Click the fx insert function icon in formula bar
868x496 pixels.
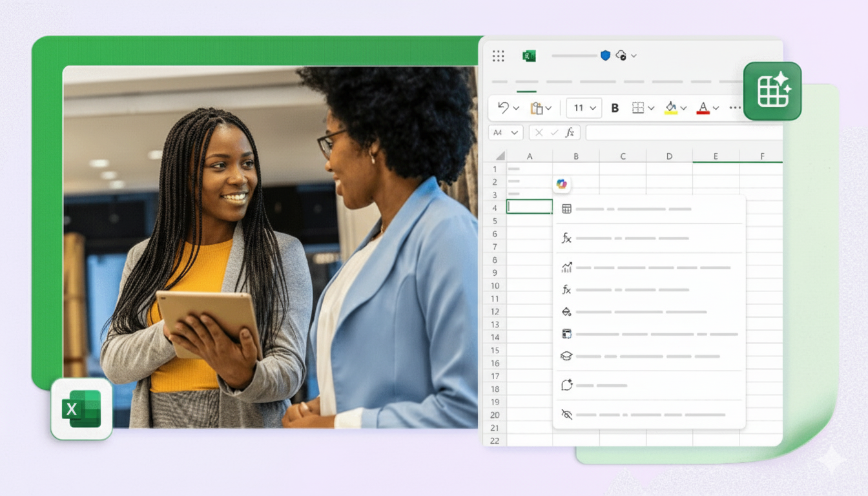click(x=570, y=132)
